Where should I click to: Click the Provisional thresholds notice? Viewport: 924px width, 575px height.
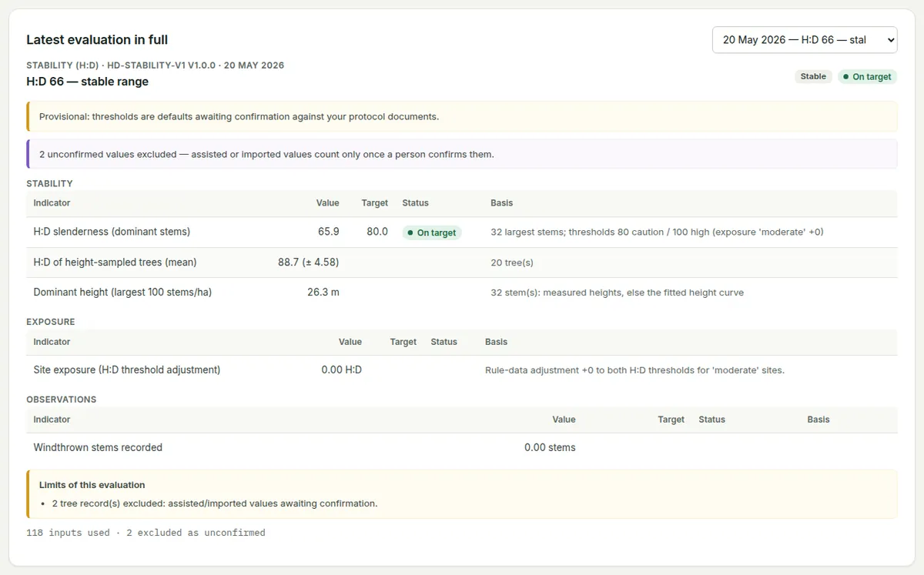point(462,116)
